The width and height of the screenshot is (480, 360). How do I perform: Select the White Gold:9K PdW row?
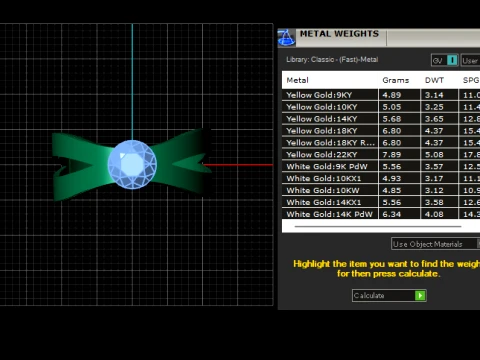click(381, 167)
